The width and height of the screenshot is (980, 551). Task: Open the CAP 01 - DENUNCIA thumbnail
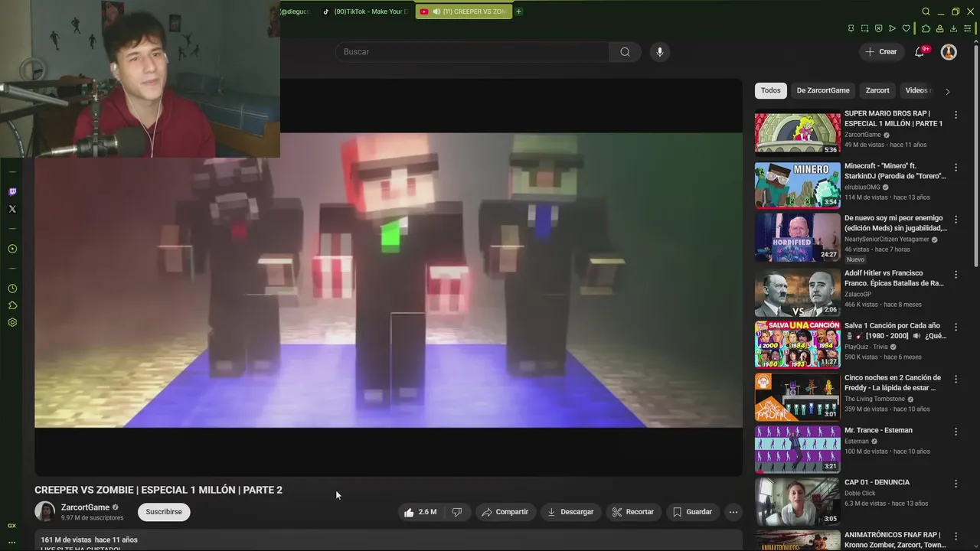point(797,502)
